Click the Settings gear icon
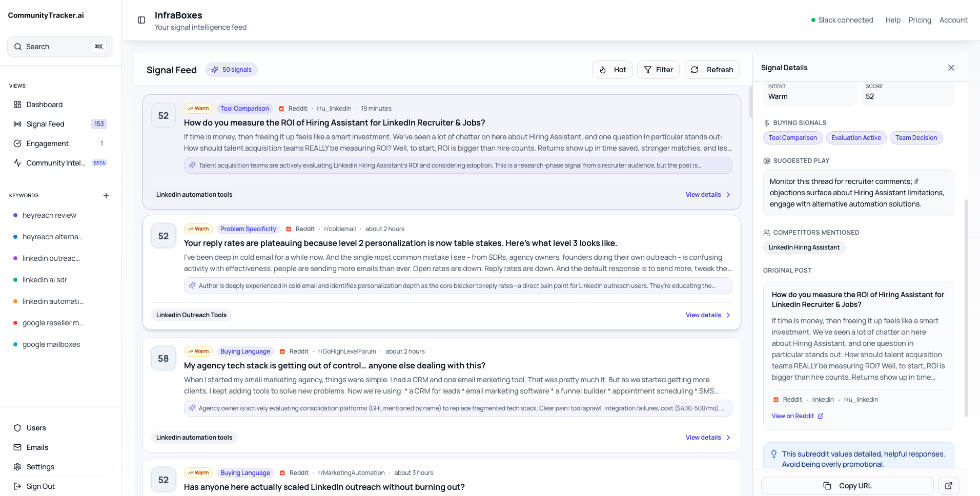This screenshot has height=496, width=980. (17, 467)
